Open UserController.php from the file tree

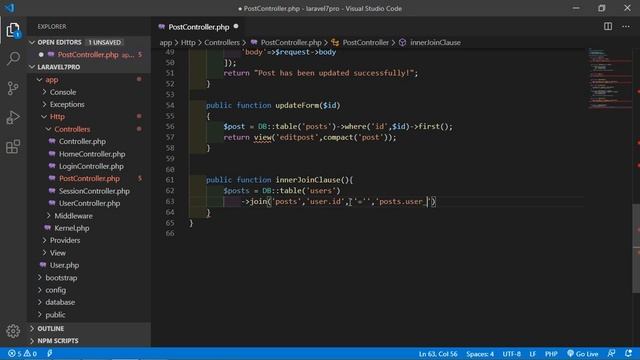click(89, 203)
